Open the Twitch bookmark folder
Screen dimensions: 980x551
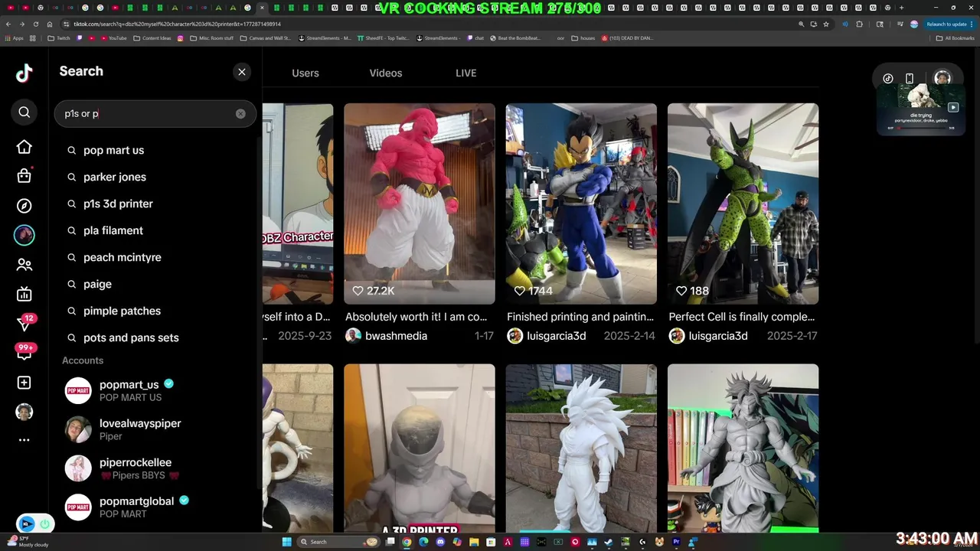pyautogui.click(x=59, y=37)
